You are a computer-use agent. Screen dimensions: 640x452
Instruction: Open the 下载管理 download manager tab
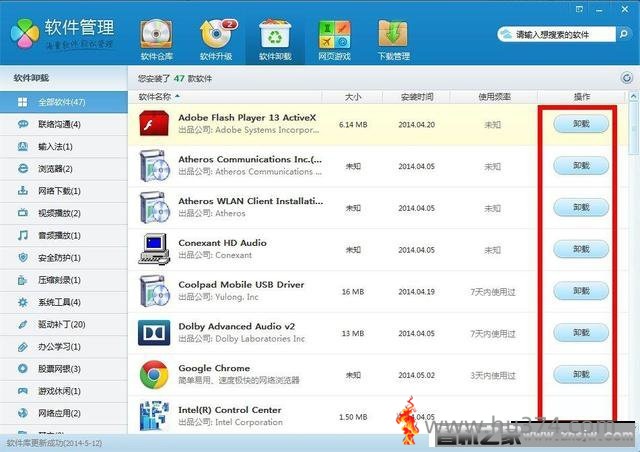click(393, 40)
